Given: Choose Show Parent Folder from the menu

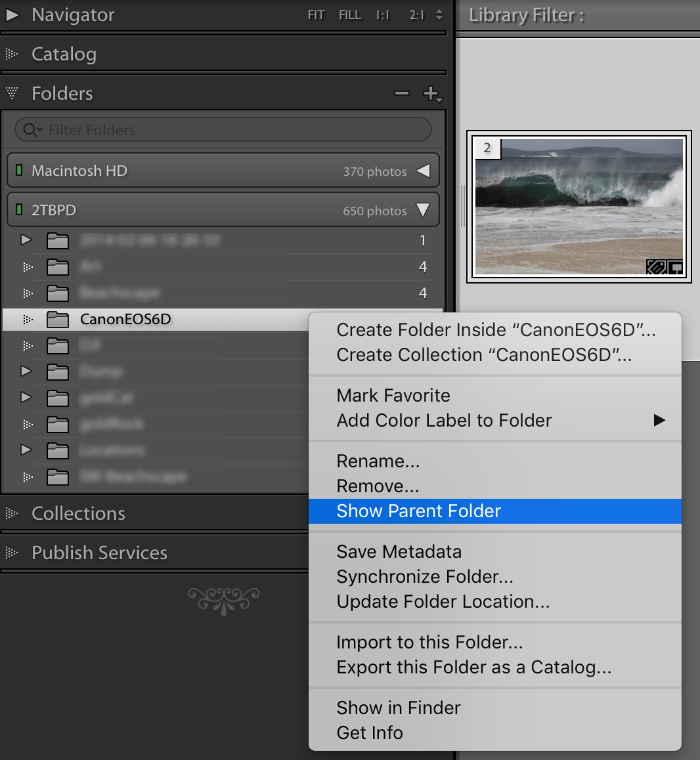Looking at the screenshot, I should 418,511.
